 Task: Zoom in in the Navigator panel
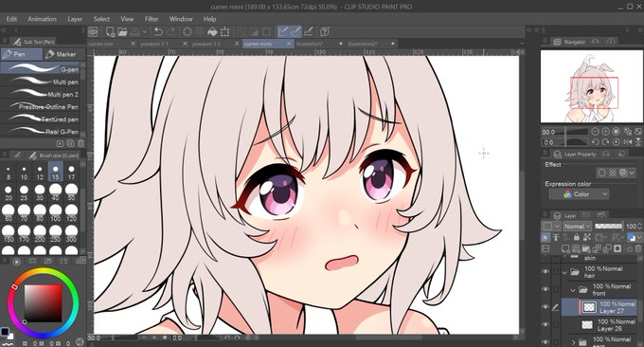605,132
